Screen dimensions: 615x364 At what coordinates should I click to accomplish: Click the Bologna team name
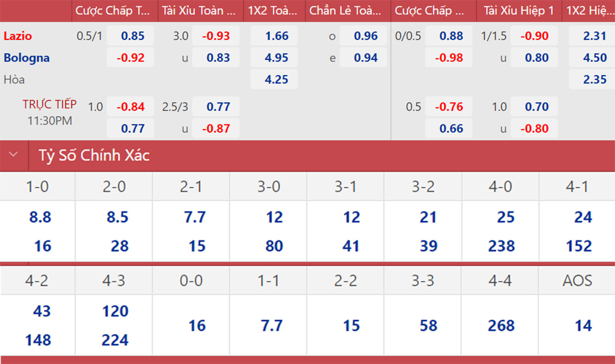pyautogui.click(x=27, y=58)
